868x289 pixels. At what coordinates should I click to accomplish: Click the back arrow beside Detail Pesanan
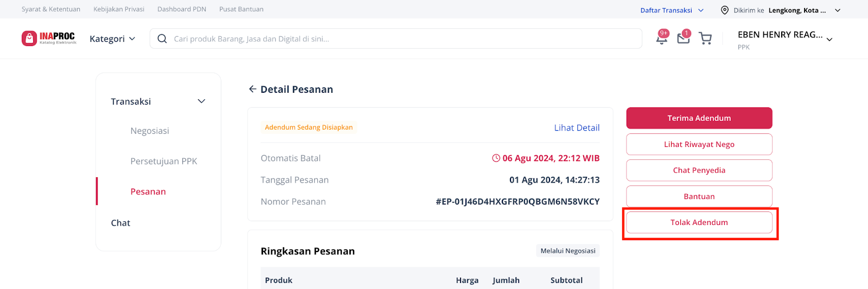pos(252,89)
